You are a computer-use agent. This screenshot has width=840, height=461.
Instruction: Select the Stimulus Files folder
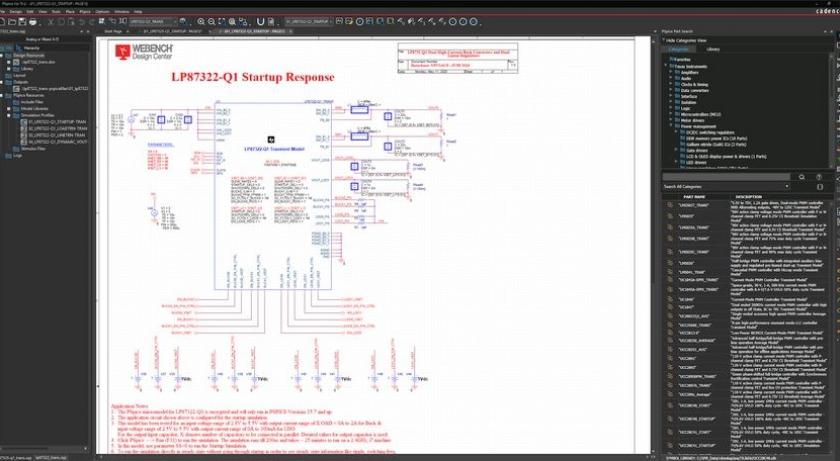point(32,149)
